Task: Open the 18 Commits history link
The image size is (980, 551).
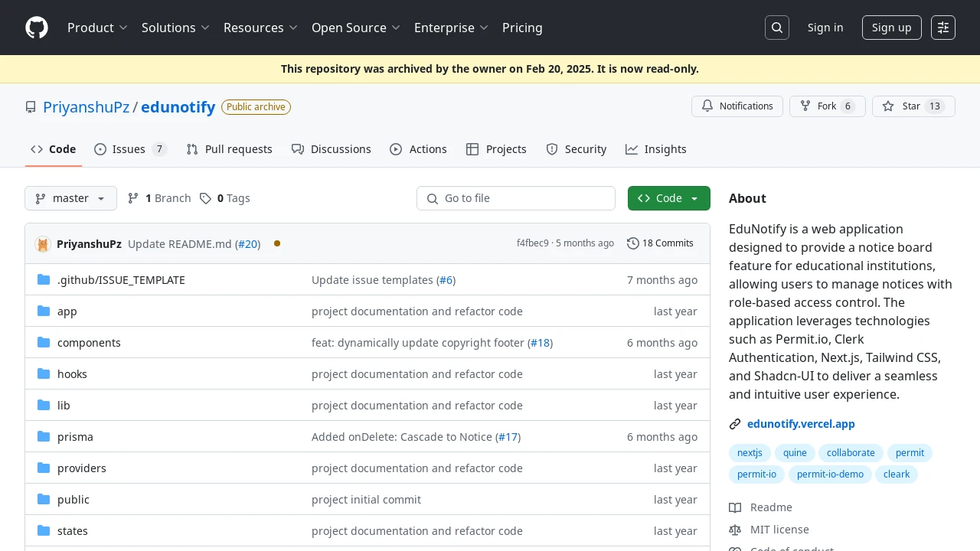Action: pyautogui.click(x=660, y=243)
